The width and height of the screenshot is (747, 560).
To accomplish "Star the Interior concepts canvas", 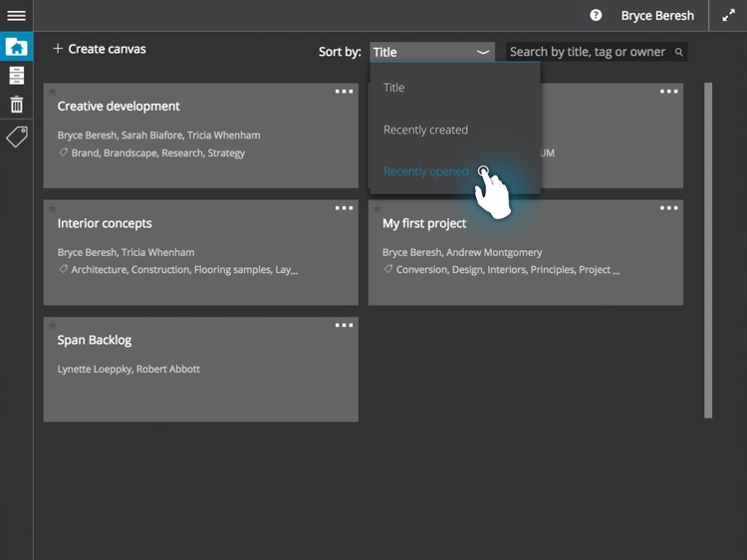I will (x=53, y=208).
